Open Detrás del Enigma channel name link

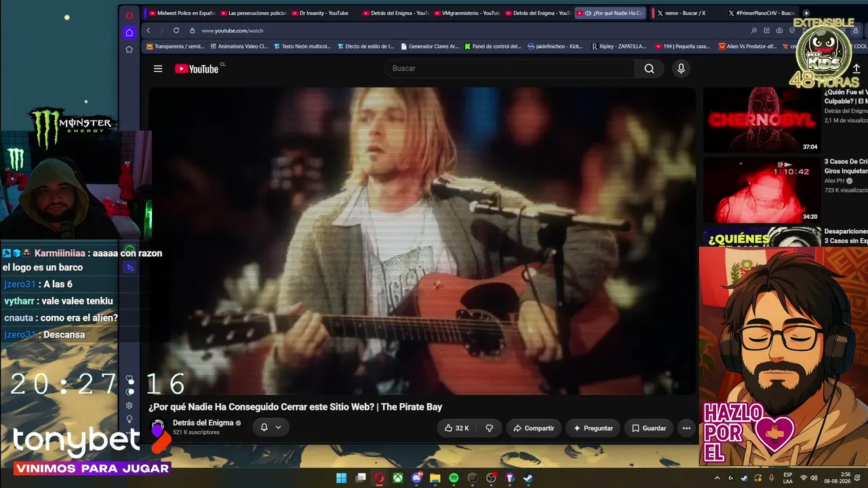[x=203, y=423]
